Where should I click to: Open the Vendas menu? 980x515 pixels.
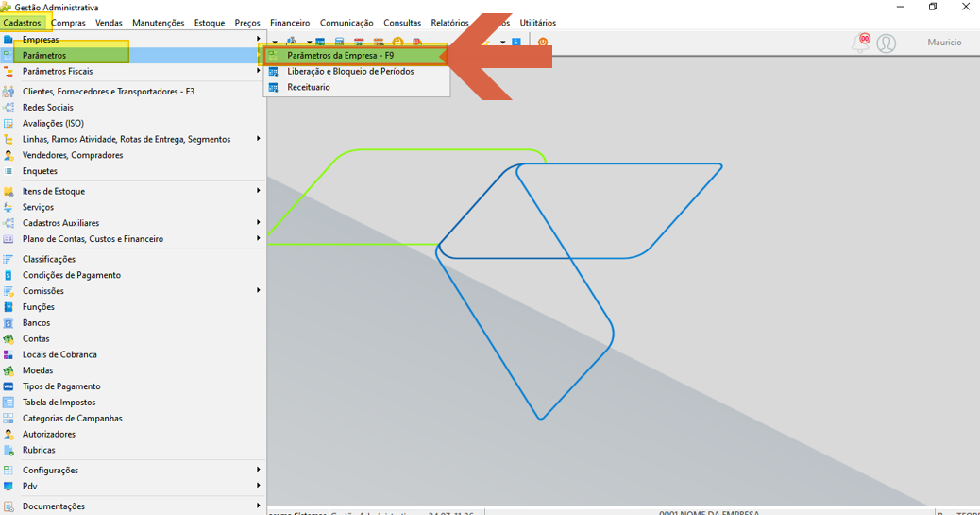pos(109,23)
